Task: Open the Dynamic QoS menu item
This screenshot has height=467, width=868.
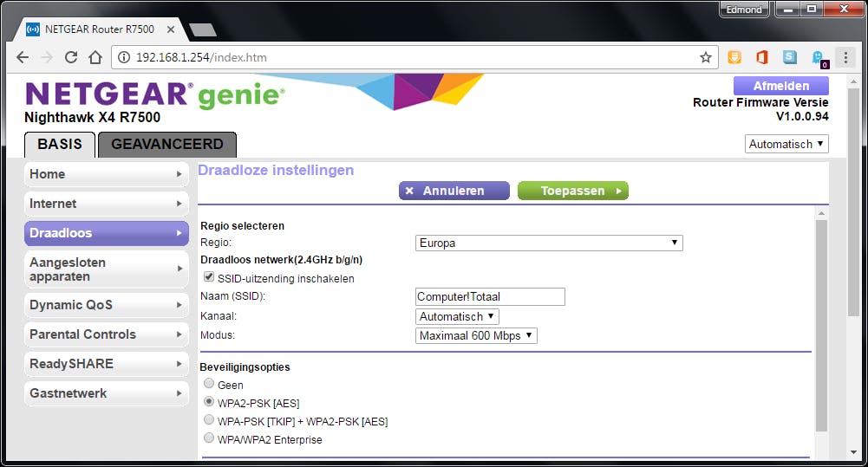Action: (107, 305)
